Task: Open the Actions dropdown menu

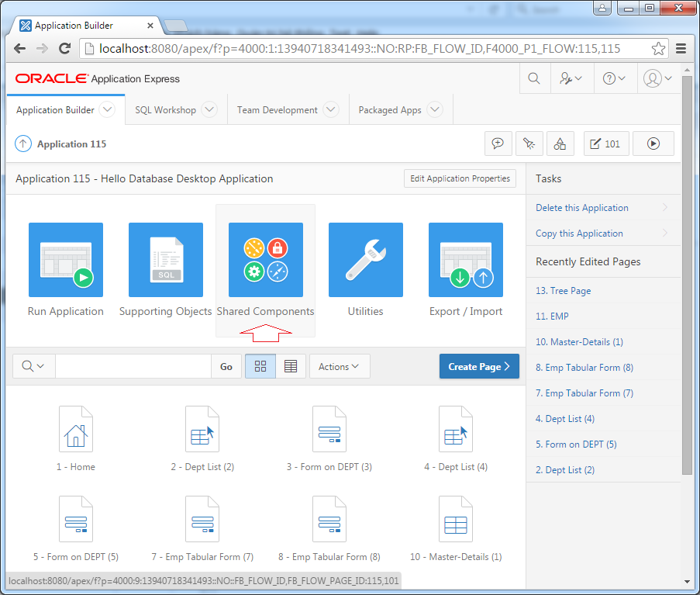Action: tap(340, 366)
